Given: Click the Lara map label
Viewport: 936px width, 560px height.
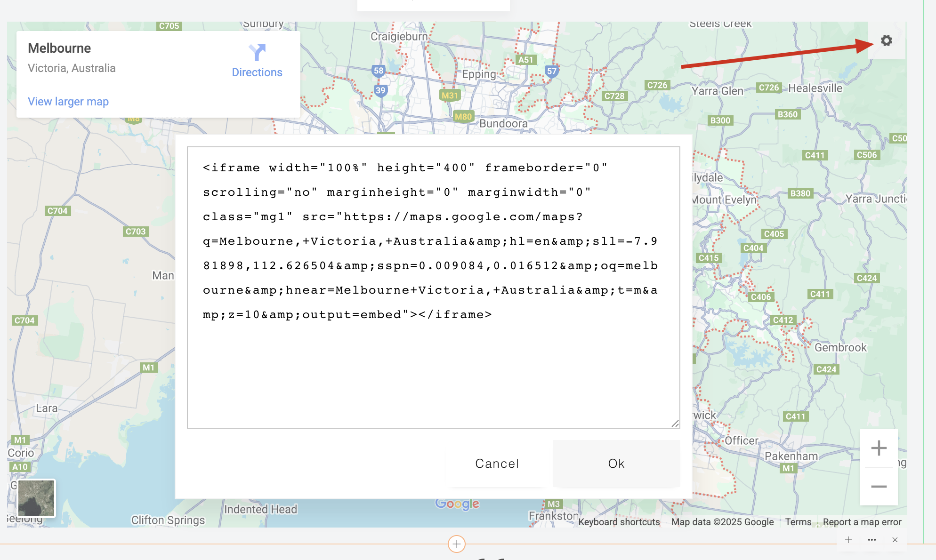Looking at the screenshot, I should point(47,408).
